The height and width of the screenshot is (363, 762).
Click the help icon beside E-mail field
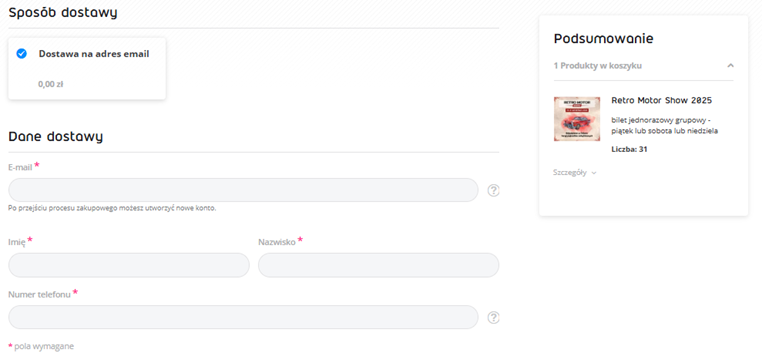[x=493, y=190]
